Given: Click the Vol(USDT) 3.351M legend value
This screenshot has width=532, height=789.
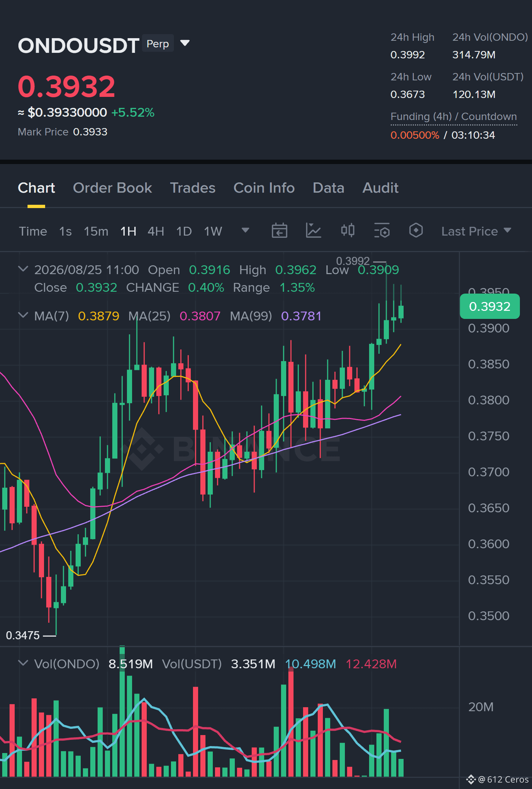Looking at the screenshot, I should pos(253,664).
